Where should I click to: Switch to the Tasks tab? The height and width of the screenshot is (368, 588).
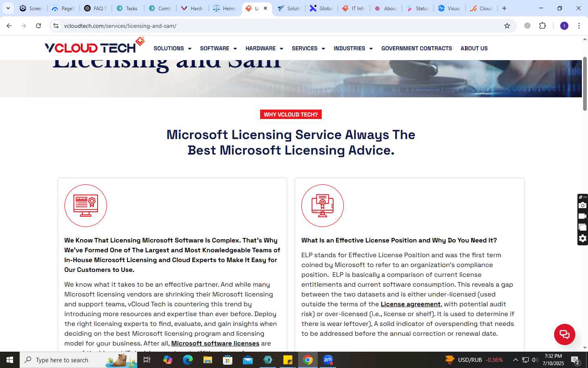[x=127, y=8]
